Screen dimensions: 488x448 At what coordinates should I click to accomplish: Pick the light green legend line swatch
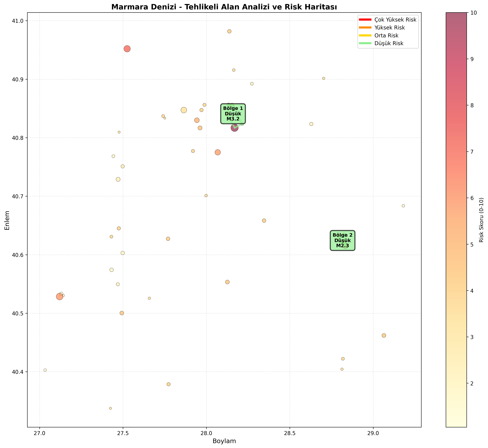[365, 43]
